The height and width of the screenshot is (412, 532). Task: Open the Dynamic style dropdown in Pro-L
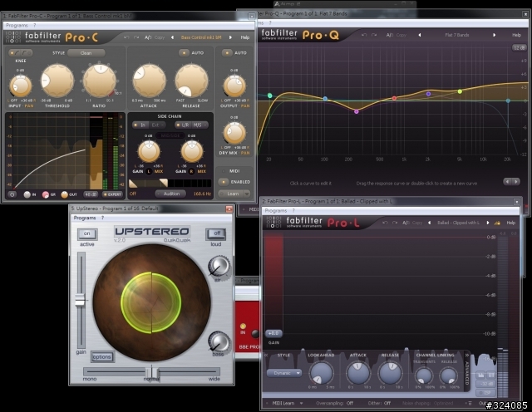(284, 373)
